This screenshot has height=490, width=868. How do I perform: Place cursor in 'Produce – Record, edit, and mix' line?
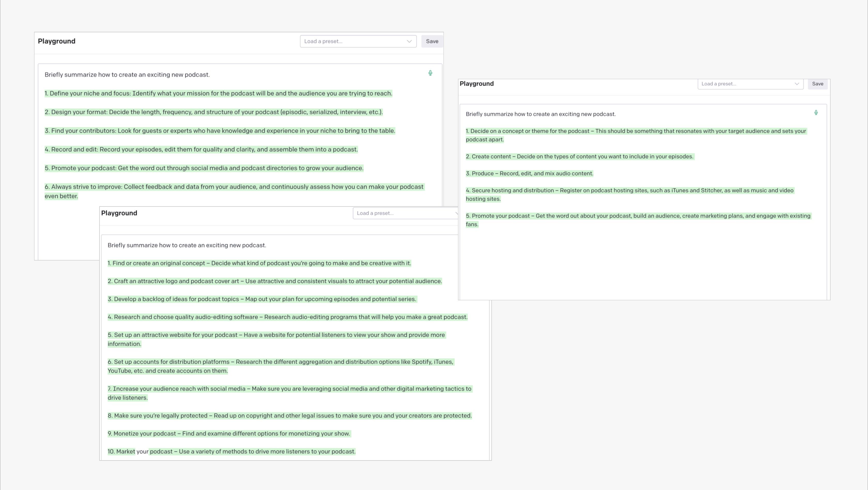[529, 174]
